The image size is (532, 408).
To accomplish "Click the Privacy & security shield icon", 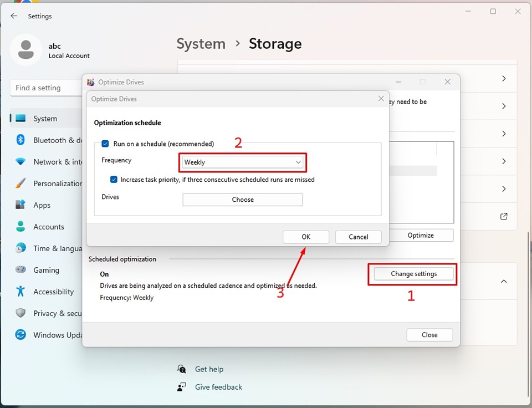I will pyautogui.click(x=21, y=313).
